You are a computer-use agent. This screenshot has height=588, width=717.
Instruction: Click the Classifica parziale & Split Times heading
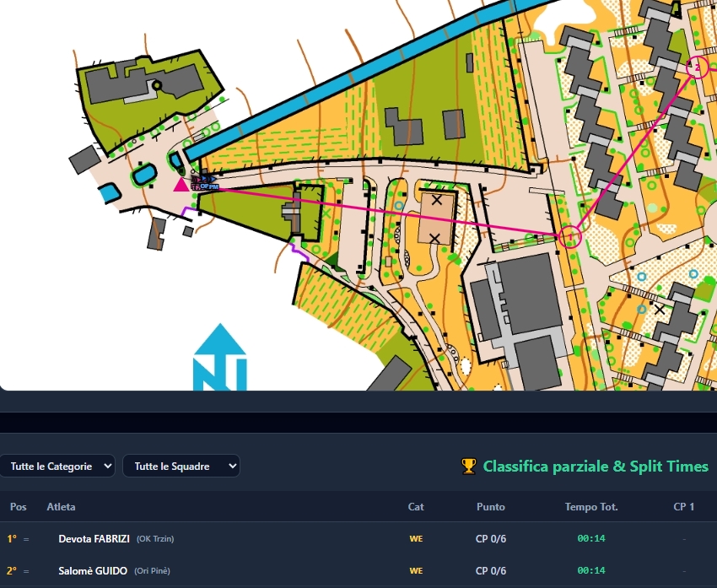click(x=596, y=467)
